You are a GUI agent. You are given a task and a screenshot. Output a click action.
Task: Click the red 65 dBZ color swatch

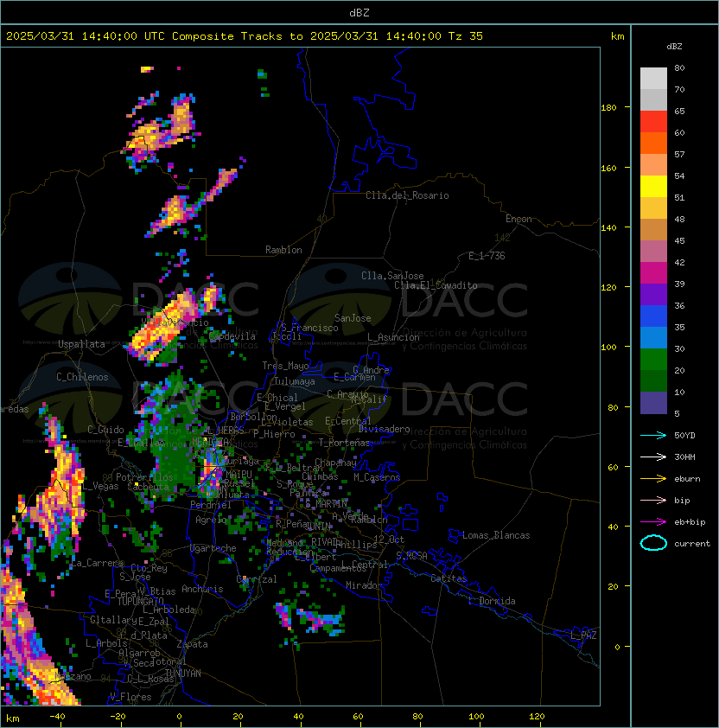(x=653, y=122)
